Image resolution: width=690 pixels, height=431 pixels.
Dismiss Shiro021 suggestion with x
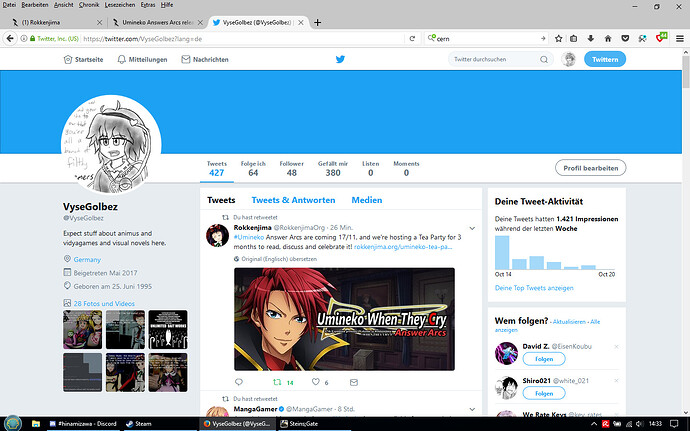pos(616,381)
